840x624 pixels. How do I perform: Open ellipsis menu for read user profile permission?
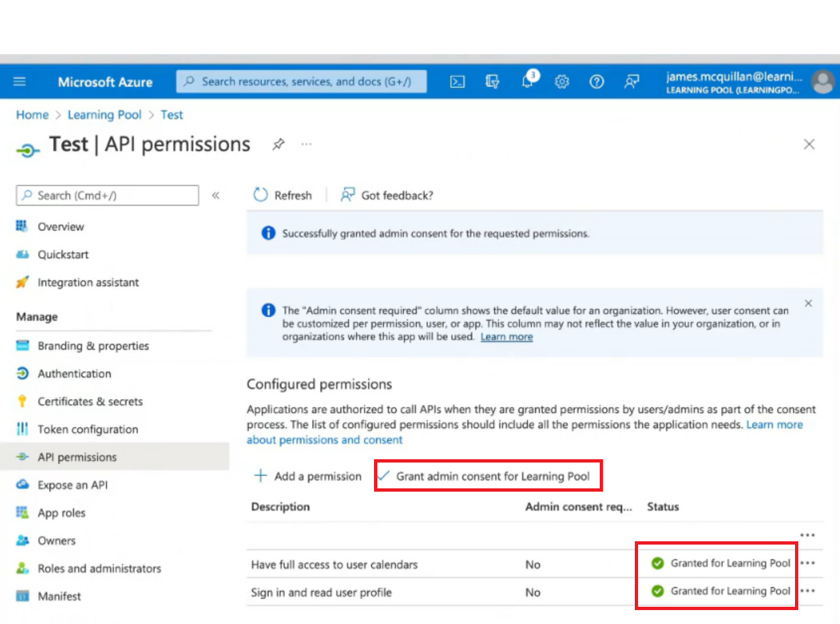808,591
